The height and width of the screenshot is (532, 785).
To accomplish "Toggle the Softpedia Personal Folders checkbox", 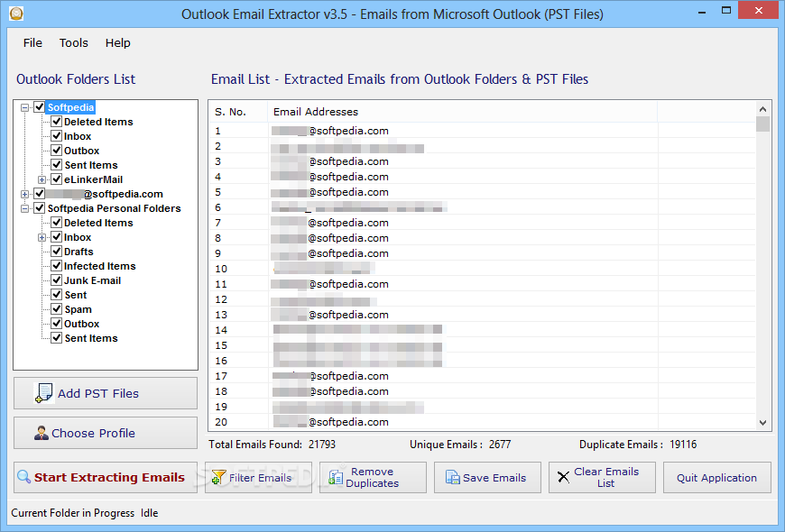I will pyautogui.click(x=40, y=207).
